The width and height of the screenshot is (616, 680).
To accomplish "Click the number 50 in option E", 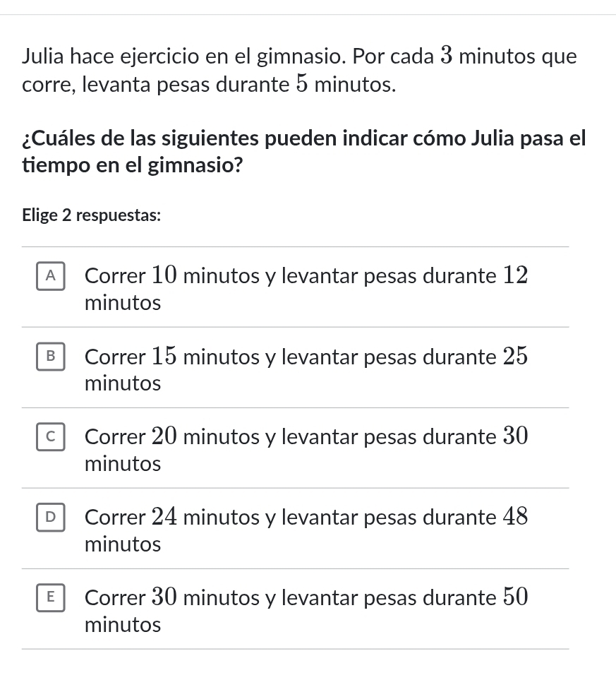I will tap(515, 598).
